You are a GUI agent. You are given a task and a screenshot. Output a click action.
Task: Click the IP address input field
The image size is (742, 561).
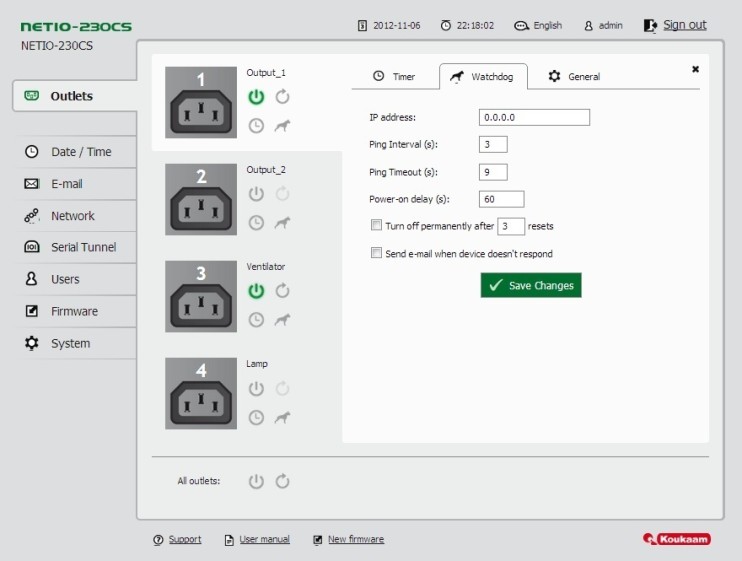(x=534, y=118)
